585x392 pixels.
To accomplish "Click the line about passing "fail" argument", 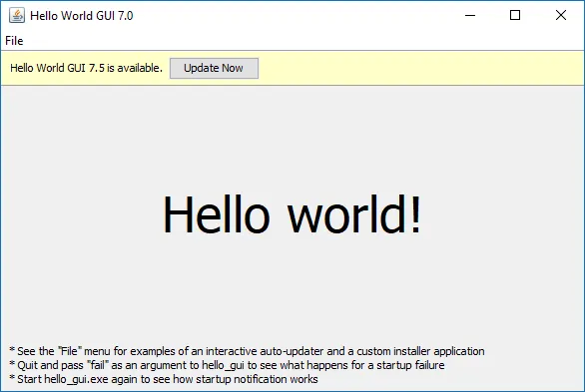I will [227, 365].
